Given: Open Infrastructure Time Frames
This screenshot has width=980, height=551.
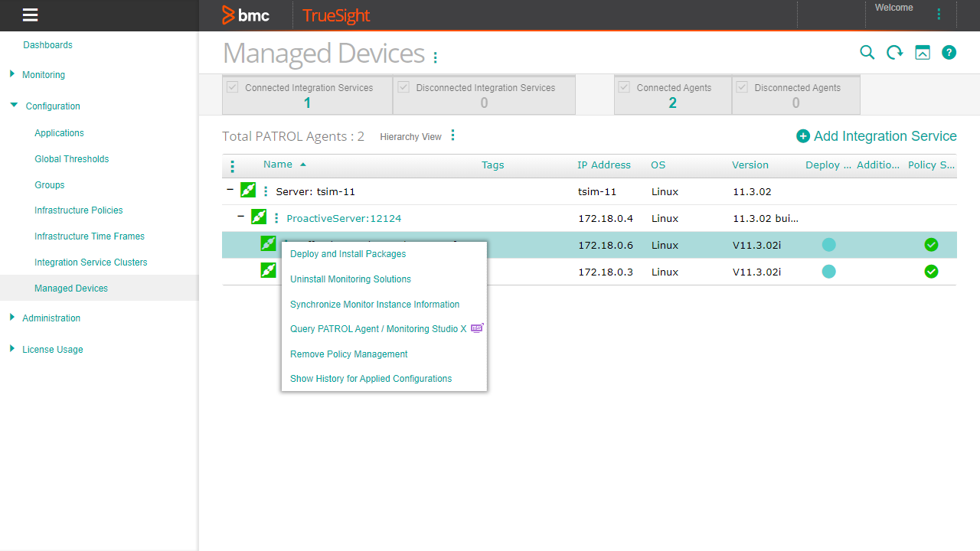Looking at the screenshot, I should click(x=90, y=236).
